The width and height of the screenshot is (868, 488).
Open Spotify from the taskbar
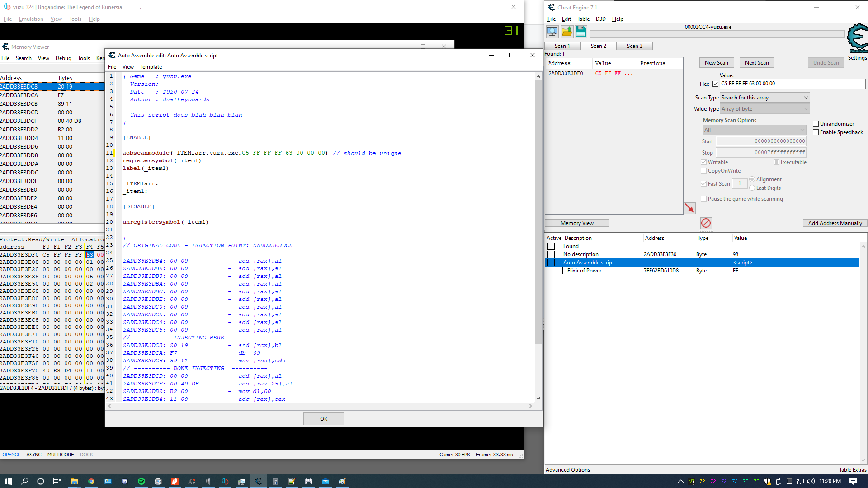coord(141,481)
